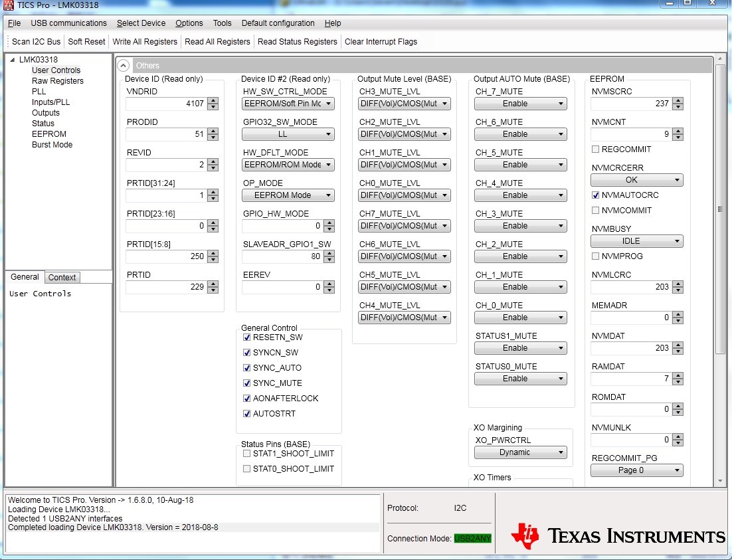Switch to the Context tab

(62, 278)
